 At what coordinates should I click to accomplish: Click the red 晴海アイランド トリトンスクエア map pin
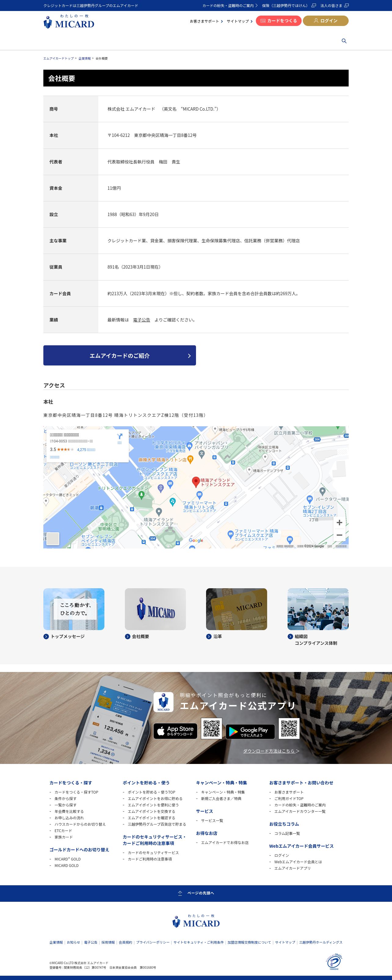(x=196, y=482)
